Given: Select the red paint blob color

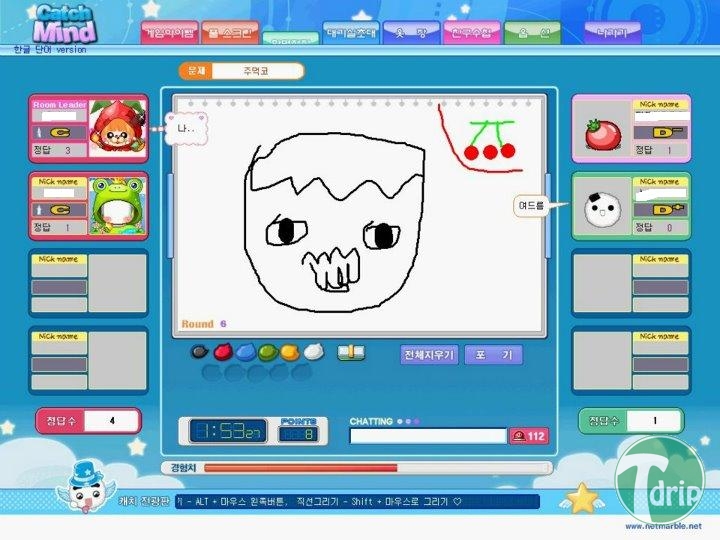Looking at the screenshot, I should tap(223, 352).
